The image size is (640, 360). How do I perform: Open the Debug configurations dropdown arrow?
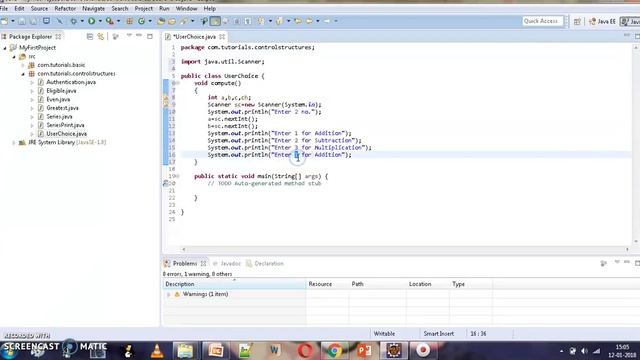tap(82, 21)
